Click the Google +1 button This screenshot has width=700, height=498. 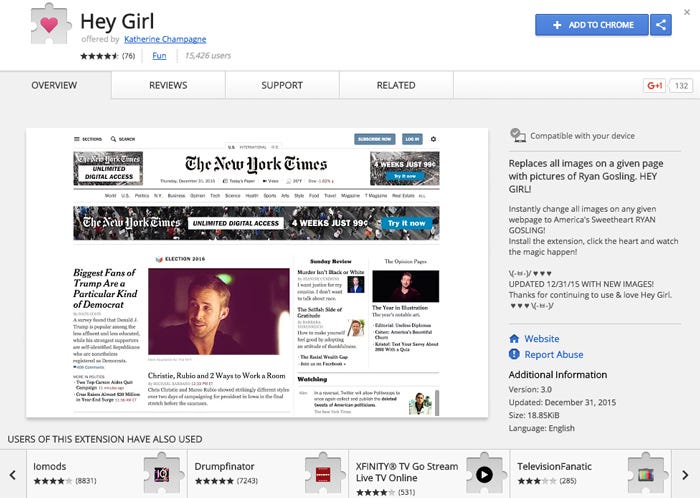(654, 86)
